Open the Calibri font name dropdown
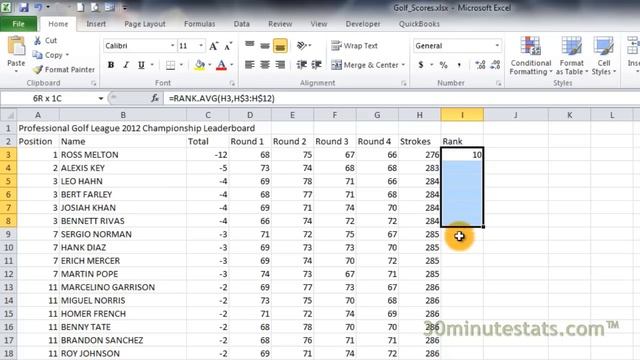The width and height of the screenshot is (640, 360). 173,46
